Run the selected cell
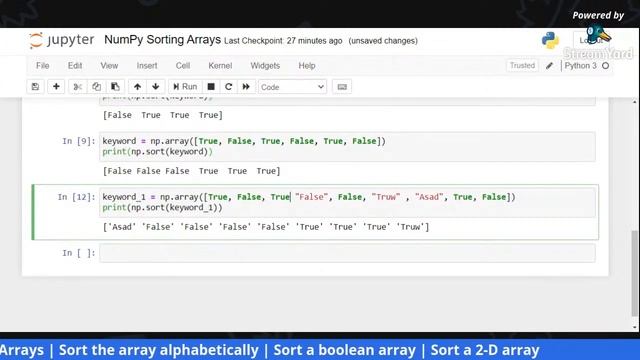The width and height of the screenshot is (640, 360). [185, 87]
